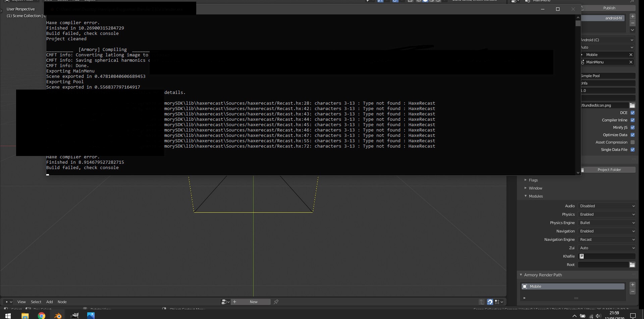Launch Google Chrome from taskbar

(x=42, y=316)
